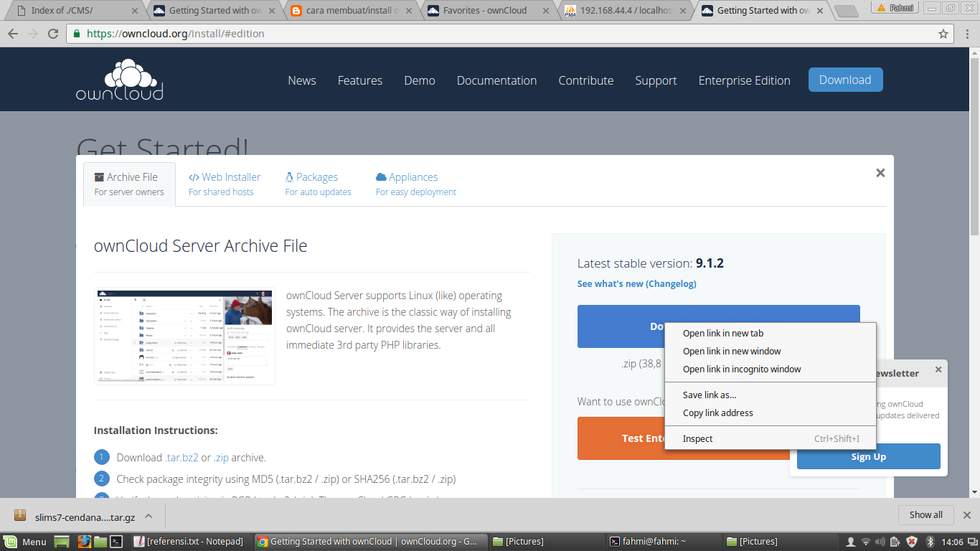The height and width of the screenshot is (551, 980).
Task: Open Documentation from the navigation bar
Action: [x=496, y=80]
